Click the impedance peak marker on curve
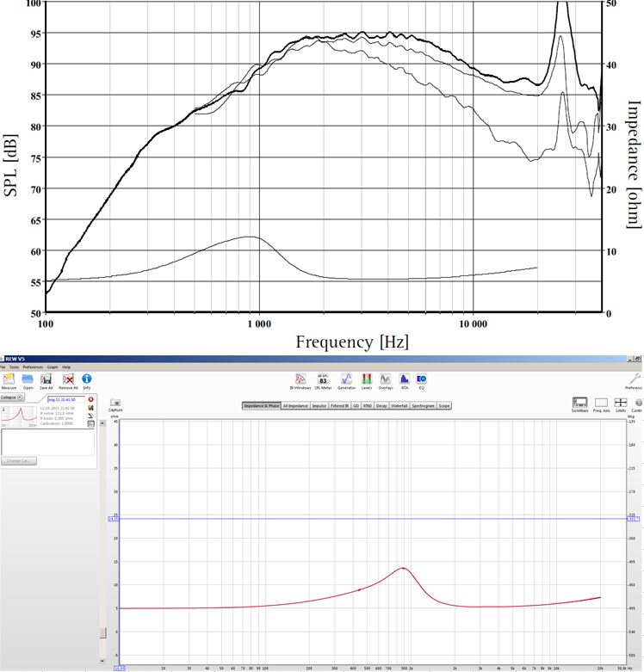 point(403,569)
